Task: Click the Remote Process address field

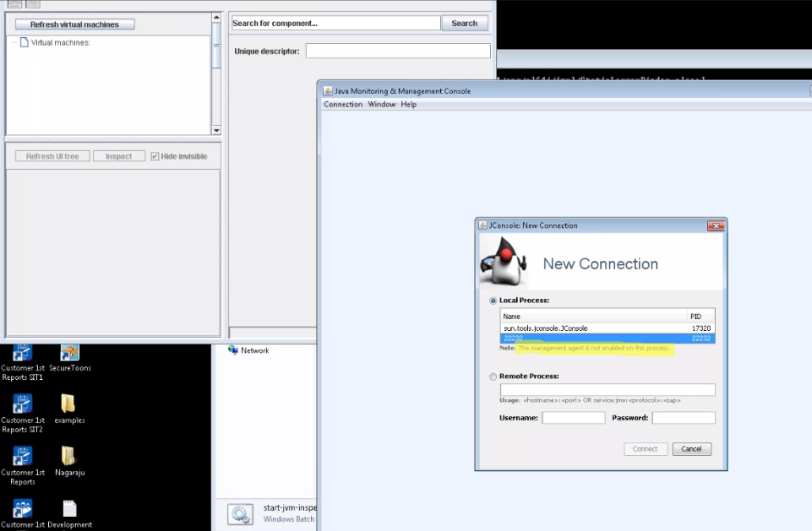Action: [x=608, y=390]
